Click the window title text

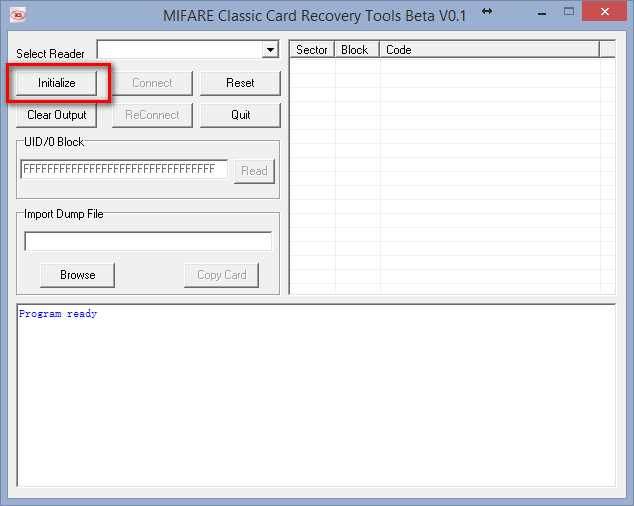315,16
